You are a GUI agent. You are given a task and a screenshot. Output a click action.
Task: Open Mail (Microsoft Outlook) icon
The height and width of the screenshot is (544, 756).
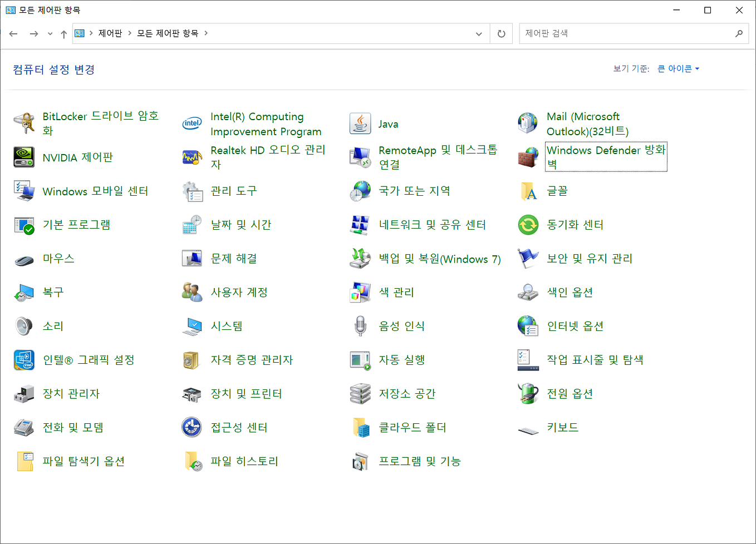tap(528, 123)
